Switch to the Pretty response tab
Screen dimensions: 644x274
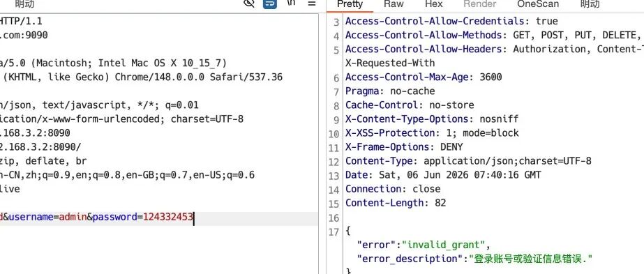point(350,4)
